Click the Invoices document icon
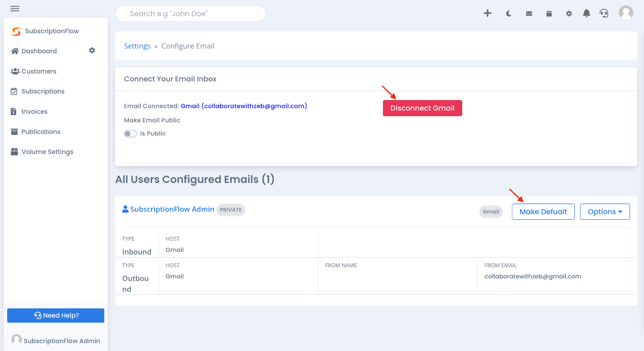The width and height of the screenshot is (644, 351). (x=14, y=111)
